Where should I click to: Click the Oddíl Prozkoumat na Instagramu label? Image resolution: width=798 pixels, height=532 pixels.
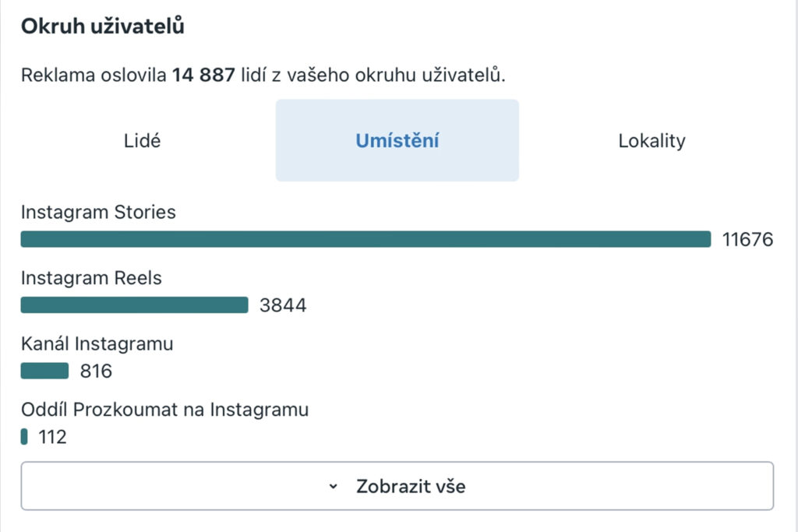[x=164, y=410]
